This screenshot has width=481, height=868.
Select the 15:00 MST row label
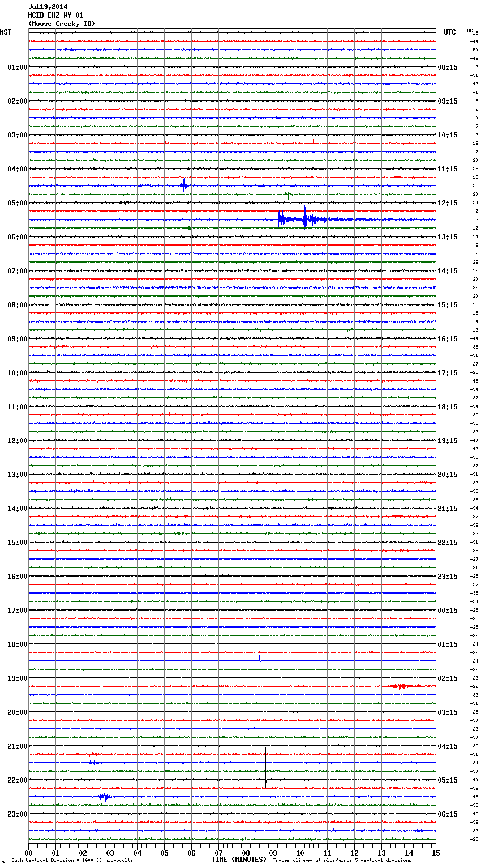18,543
